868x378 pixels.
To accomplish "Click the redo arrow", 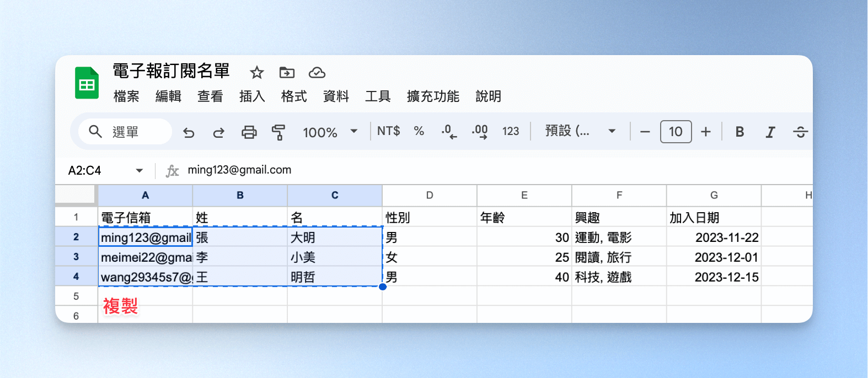I will click(x=219, y=132).
